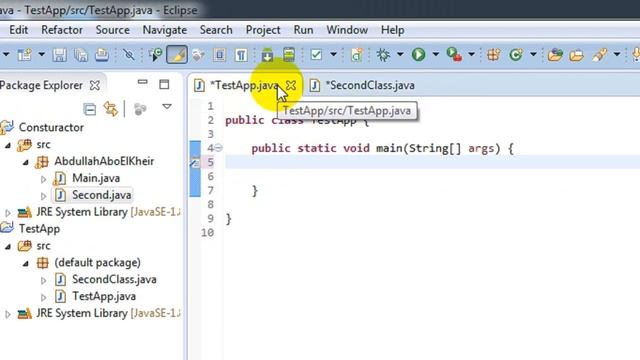Click Collapse All in Package Explorer

(x=89, y=109)
